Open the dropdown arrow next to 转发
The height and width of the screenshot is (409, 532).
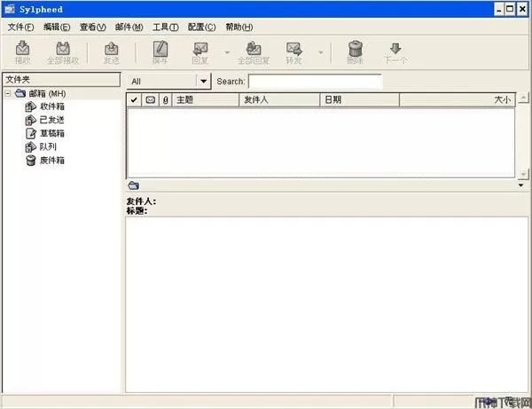coord(321,52)
